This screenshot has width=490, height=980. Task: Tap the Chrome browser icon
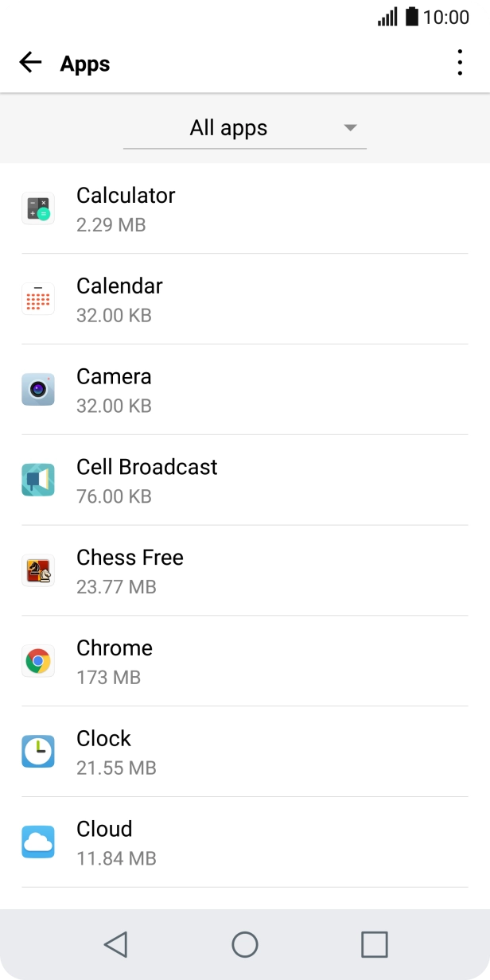38,661
